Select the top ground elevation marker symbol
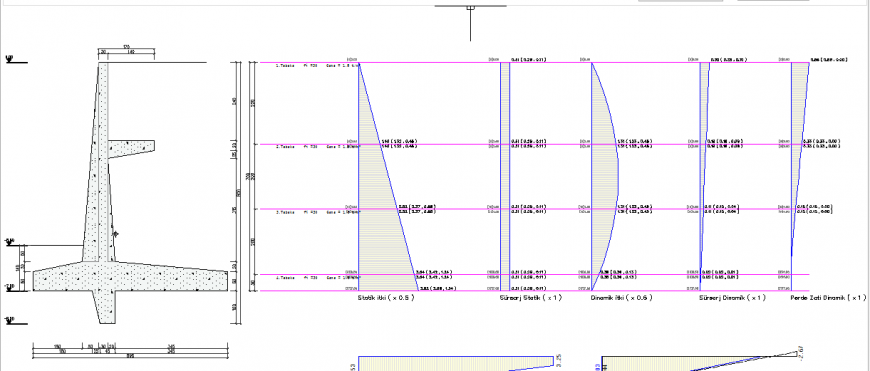Viewport: 870px width, 371px height. tap(9, 58)
